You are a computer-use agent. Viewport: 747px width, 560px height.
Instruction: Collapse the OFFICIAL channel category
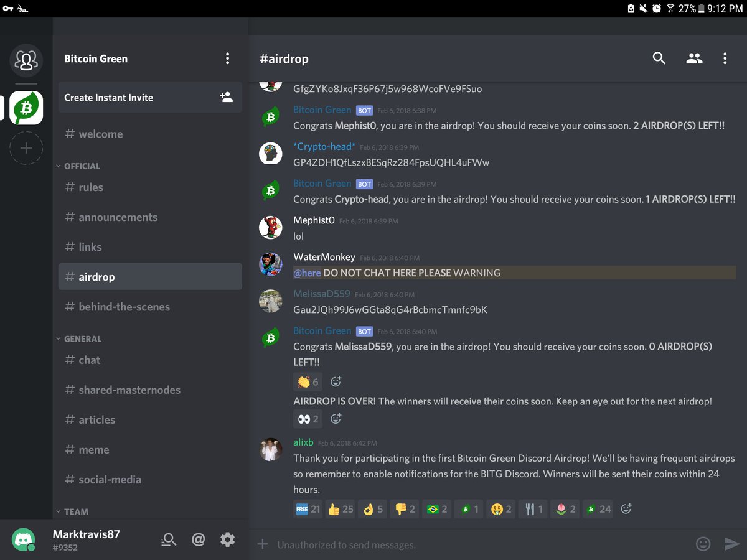(78, 166)
